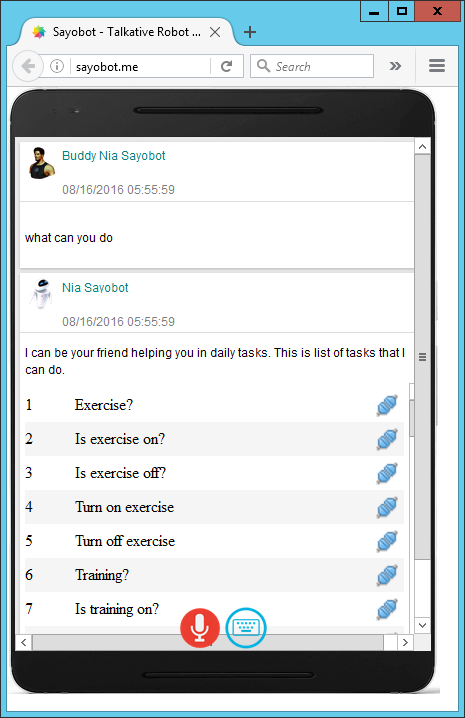
Task: Click the Buddy Nia Sayobot name link
Action: click(114, 156)
